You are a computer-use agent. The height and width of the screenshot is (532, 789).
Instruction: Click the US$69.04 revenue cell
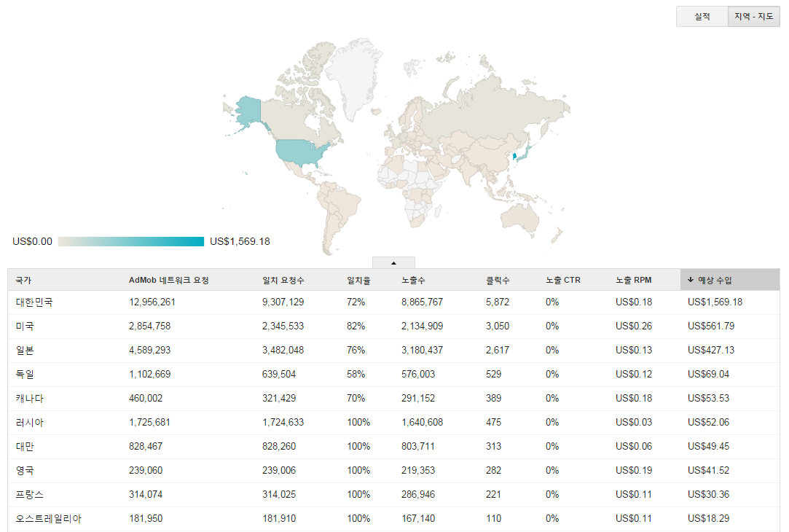(x=708, y=375)
